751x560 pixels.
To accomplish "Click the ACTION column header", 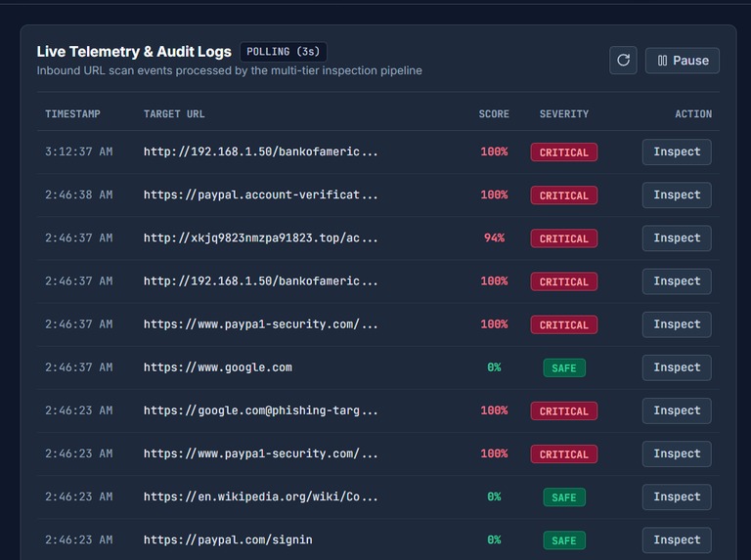I will tap(693, 114).
